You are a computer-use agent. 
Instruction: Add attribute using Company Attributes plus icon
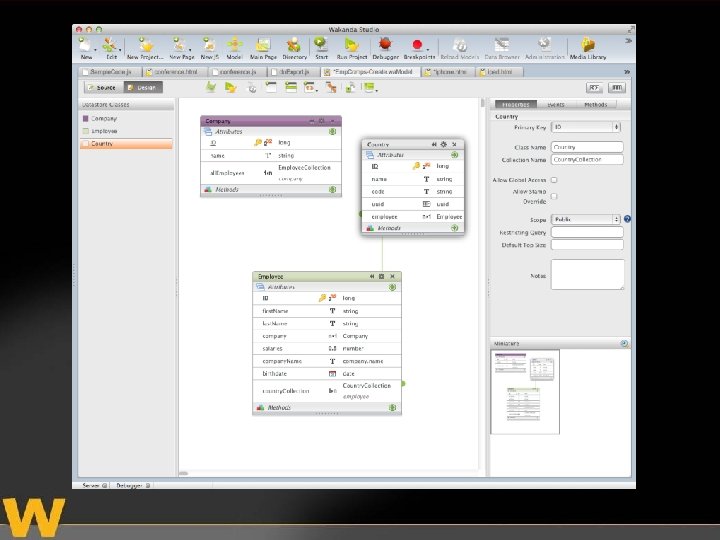(x=332, y=132)
